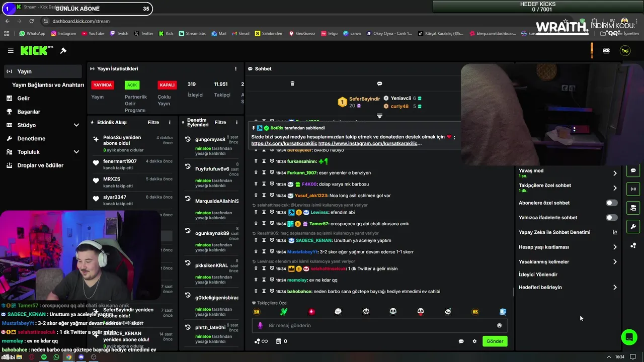Open Yavaş mod settings arrow
Viewport: 644px width, 362px height.
pos(615,173)
